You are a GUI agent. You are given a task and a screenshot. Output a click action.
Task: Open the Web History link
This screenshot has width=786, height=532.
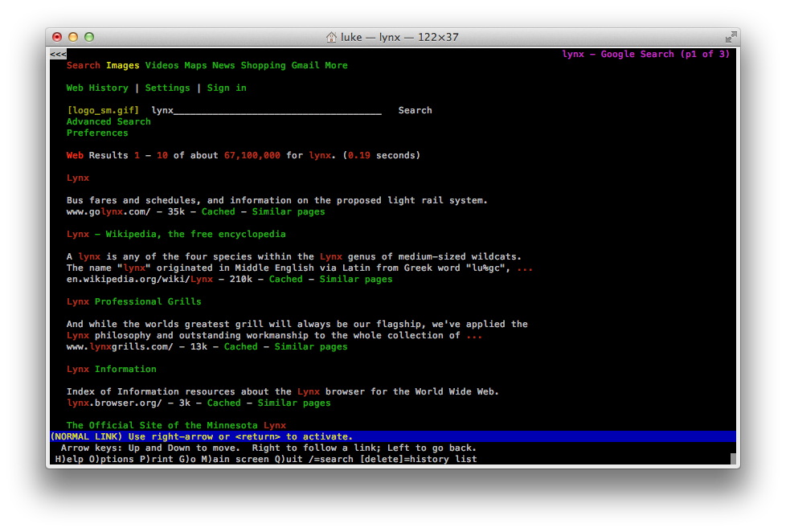coord(97,88)
